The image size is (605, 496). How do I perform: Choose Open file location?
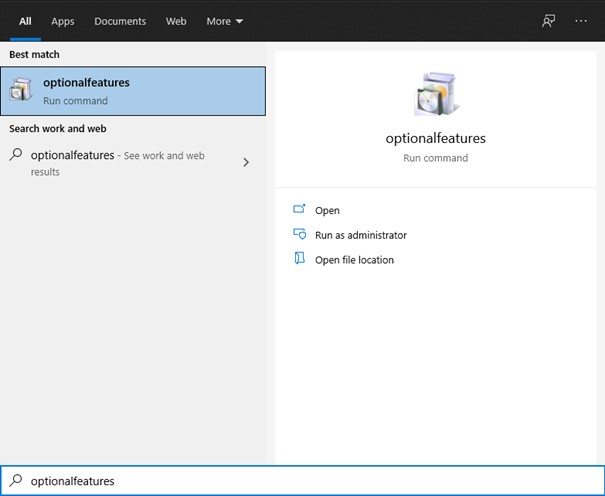click(354, 260)
